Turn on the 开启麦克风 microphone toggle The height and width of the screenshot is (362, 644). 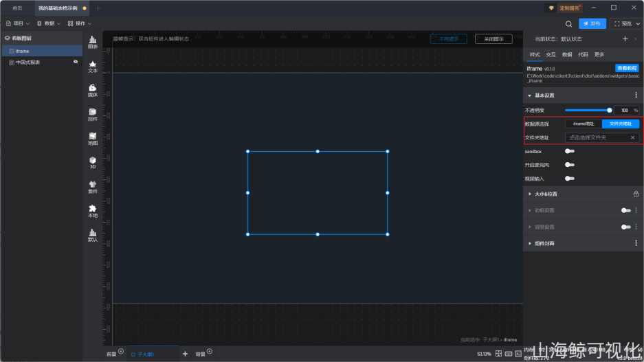tap(569, 165)
